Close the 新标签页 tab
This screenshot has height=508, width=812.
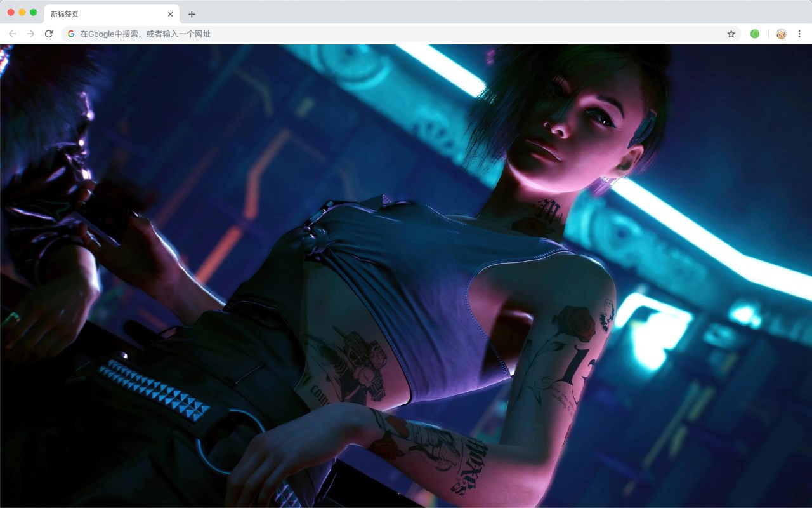pos(170,14)
